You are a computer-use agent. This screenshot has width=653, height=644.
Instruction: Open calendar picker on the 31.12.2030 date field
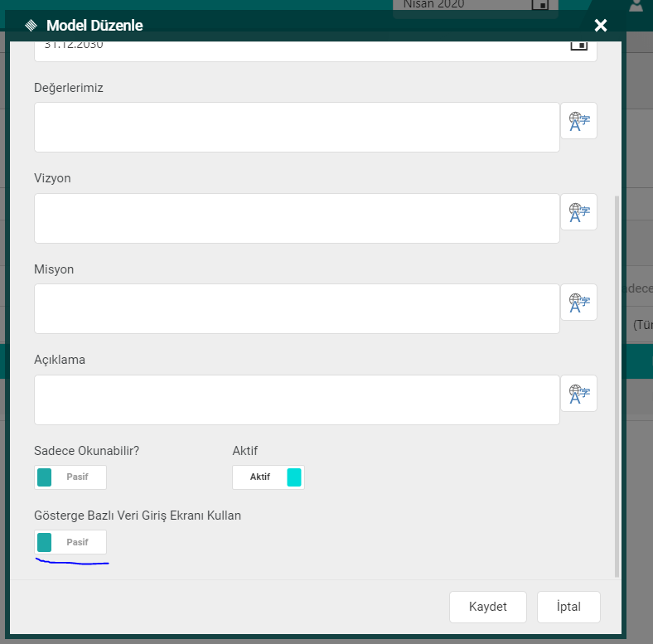[578, 45]
